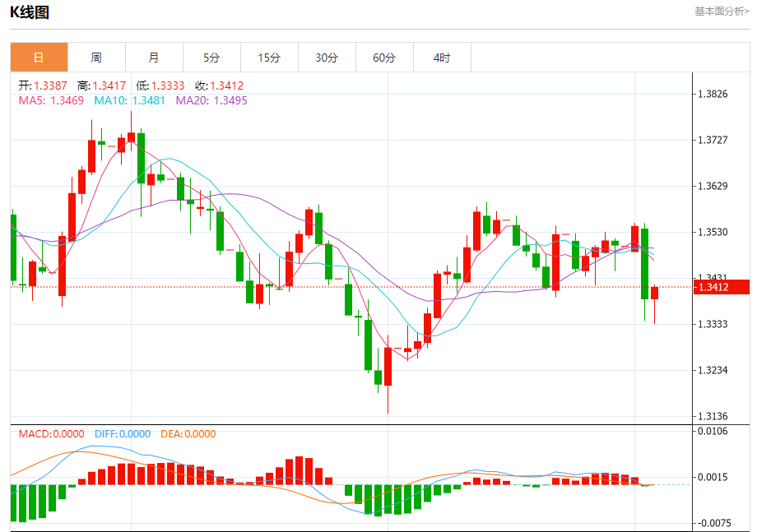Screen dimensions: 757x532
Task: Click the DEA value label
Action: (188, 433)
